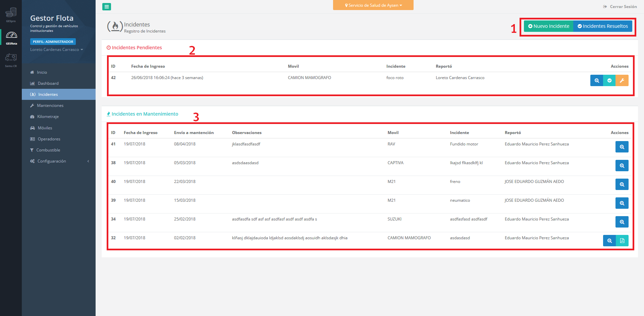View details of incident 34 SUZUKI
The image size is (644, 316).
click(622, 222)
